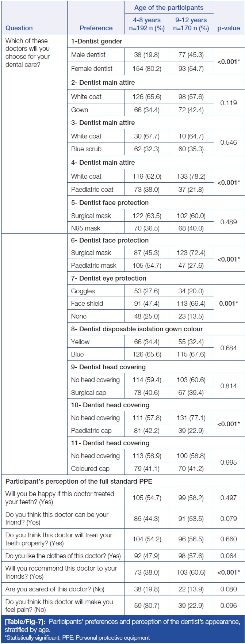Image resolution: width=245 pixels, height=644 pixels.
Task: Click the "Goggles" preference cell
Action: pos(83,291)
